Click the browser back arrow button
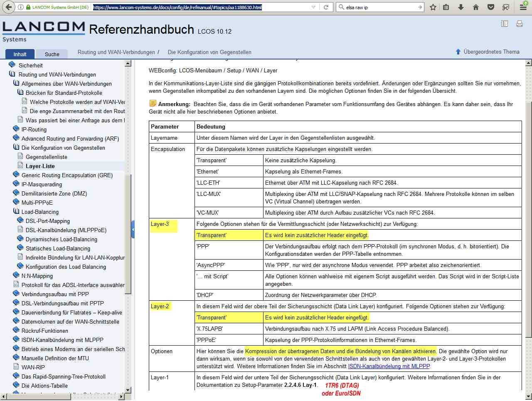The width and height of the screenshot is (532, 401). [9, 7]
